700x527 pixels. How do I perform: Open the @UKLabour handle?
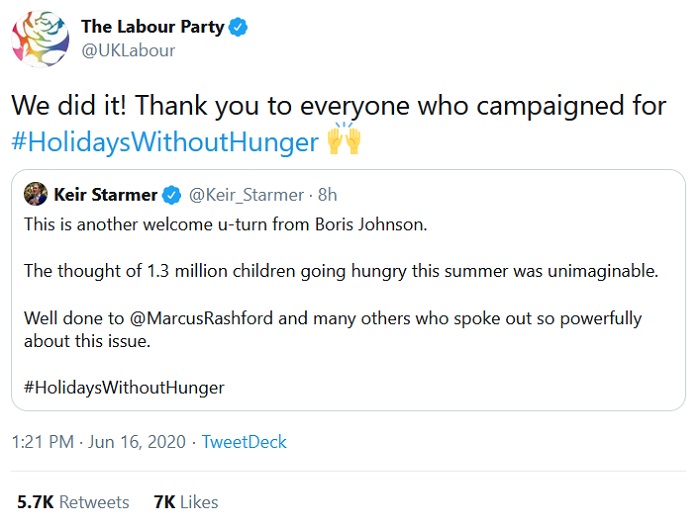(127, 50)
